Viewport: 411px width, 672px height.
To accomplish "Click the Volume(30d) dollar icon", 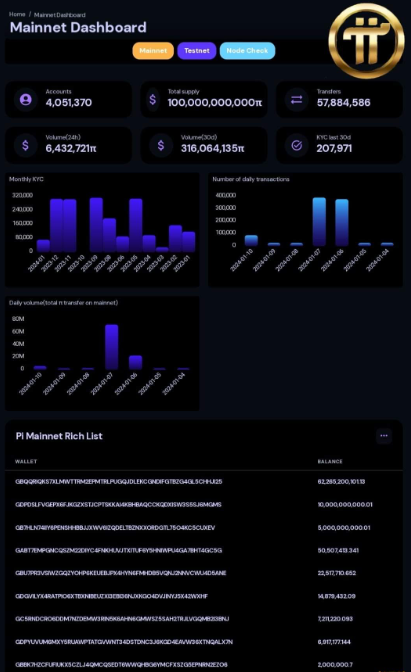I will pyautogui.click(x=161, y=145).
